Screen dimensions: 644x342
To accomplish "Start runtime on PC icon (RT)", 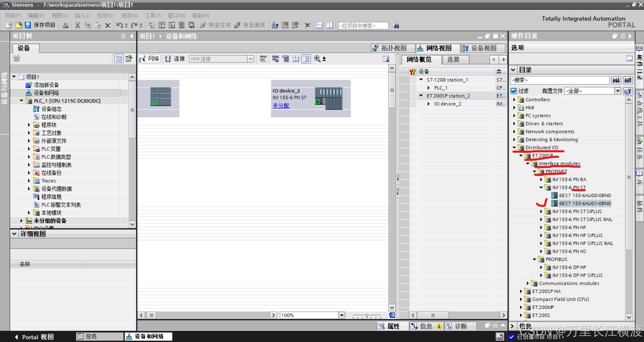I will click(192, 25).
